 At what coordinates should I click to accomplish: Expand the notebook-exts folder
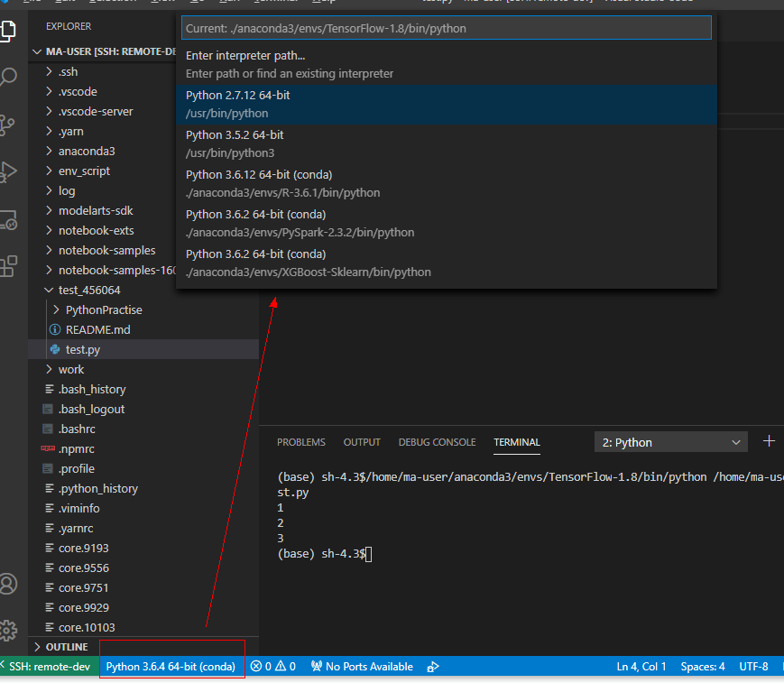coord(103,230)
